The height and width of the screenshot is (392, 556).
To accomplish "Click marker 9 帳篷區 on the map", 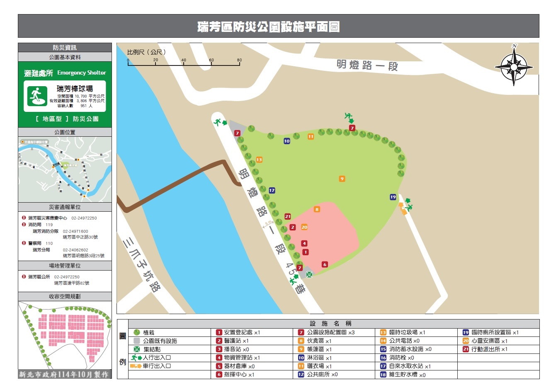I will (x=342, y=179).
